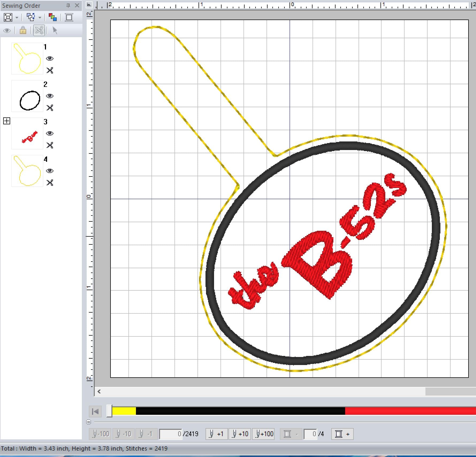Toggle visibility of sewing item 1
The height and width of the screenshot is (457, 476).
(x=50, y=58)
